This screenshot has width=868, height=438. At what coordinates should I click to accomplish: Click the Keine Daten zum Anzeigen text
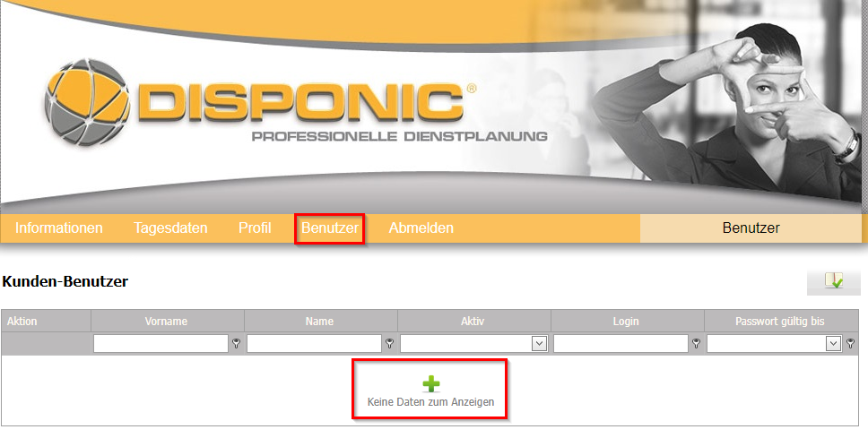click(430, 402)
